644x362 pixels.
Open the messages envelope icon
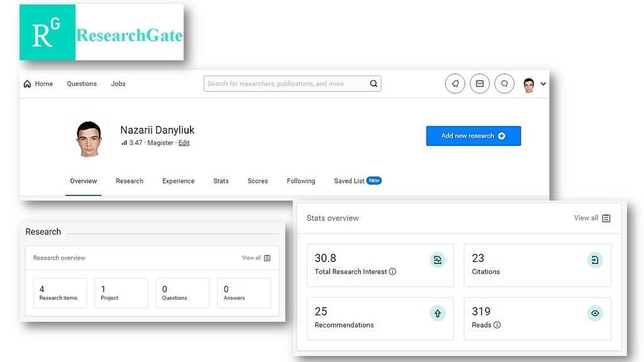(480, 84)
